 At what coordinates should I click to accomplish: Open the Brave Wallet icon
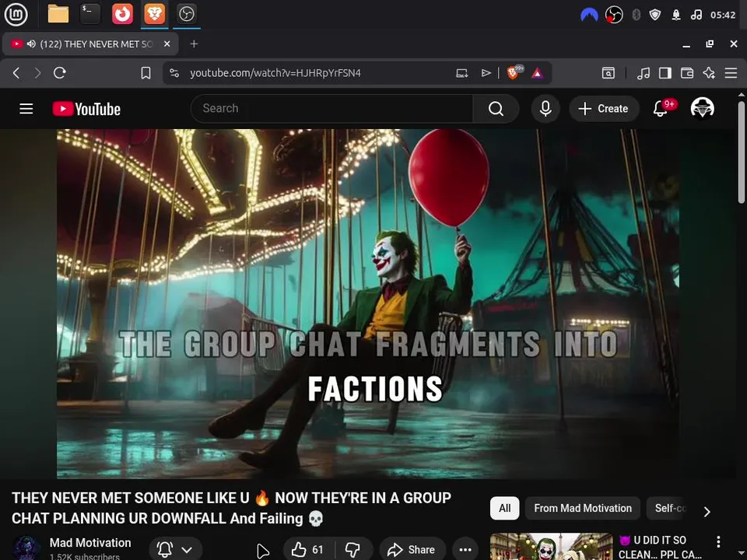[x=687, y=73]
